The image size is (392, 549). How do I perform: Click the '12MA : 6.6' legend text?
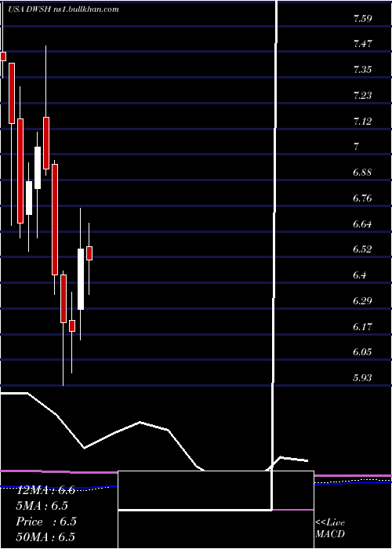(x=45, y=490)
